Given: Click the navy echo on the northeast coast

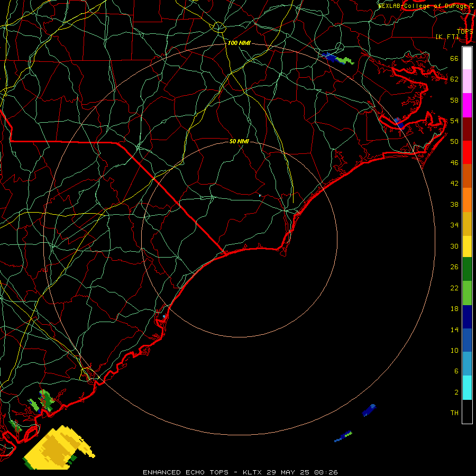Looking at the screenshot, I should [399, 124].
